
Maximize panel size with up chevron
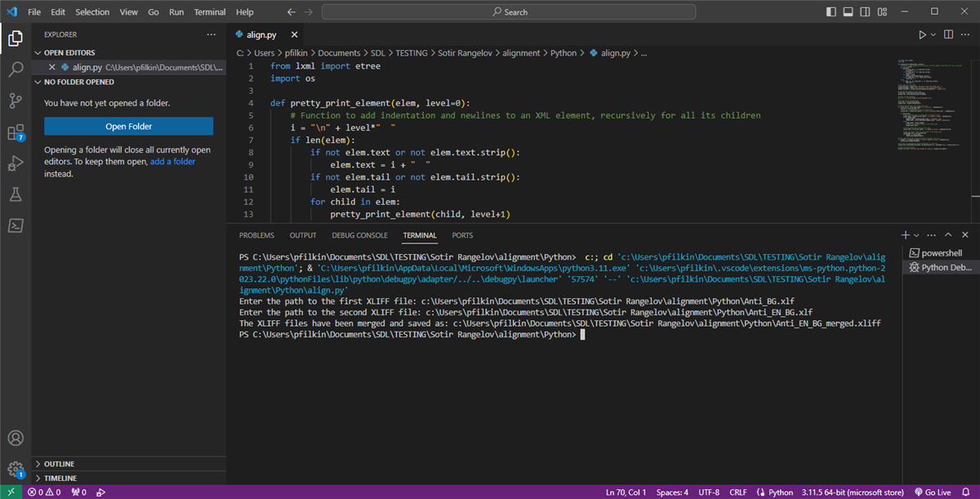[x=950, y=235]
